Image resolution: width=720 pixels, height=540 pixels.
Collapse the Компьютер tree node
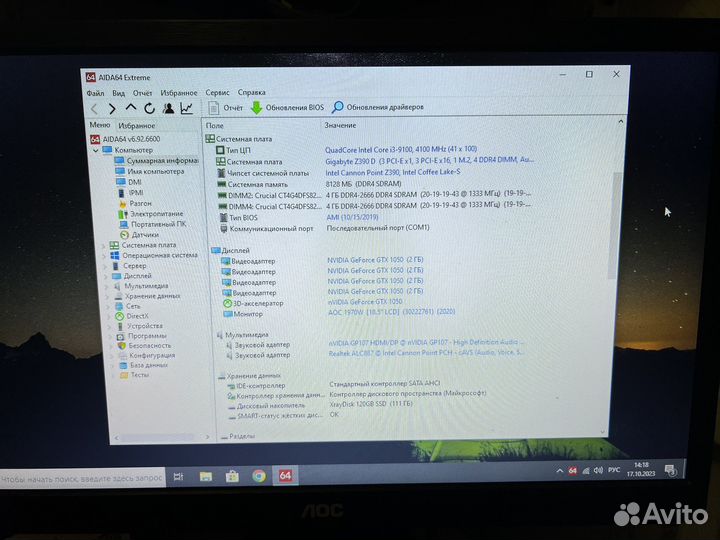96,150
